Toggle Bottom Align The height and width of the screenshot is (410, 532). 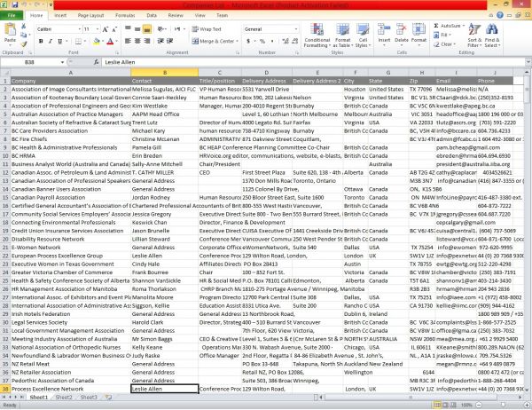[x=147, y=29]
